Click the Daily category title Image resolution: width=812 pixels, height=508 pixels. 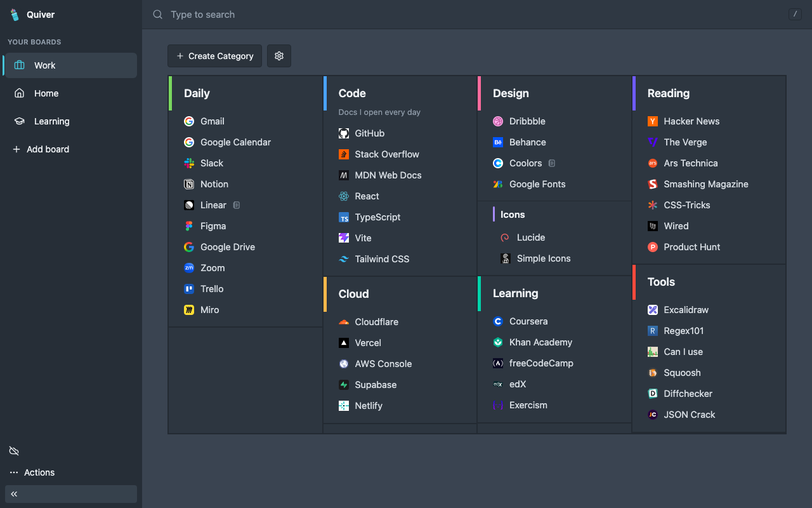tap(197, 93)
